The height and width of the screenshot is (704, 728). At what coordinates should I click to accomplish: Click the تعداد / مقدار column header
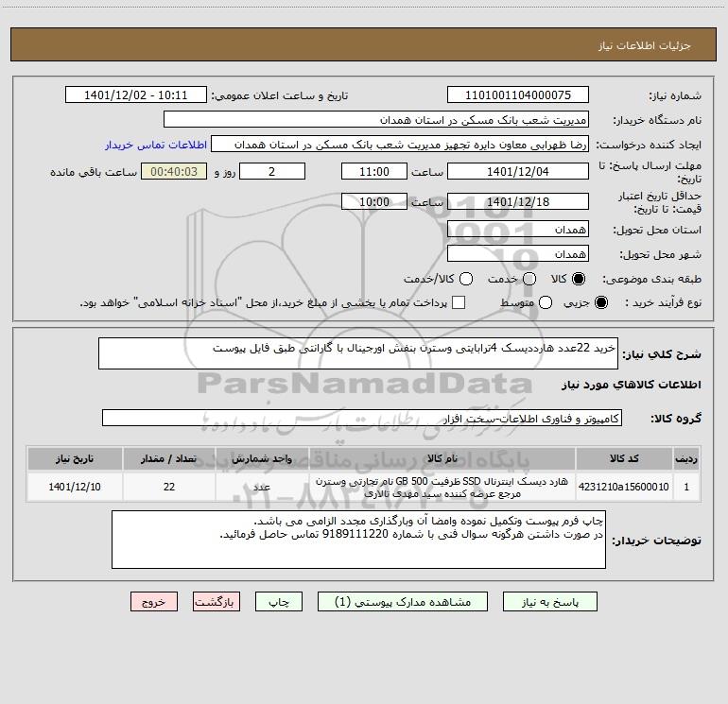click(x=169, y=458)
